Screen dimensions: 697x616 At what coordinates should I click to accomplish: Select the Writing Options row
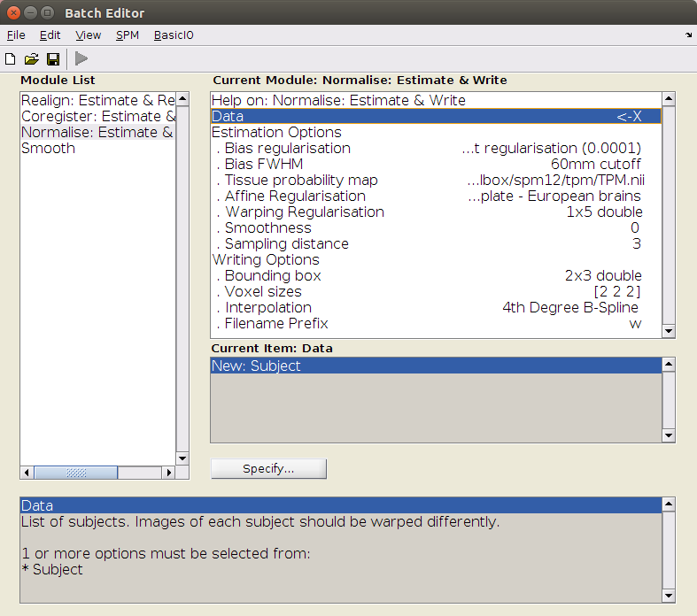pyautogui.click(x=436, y=260)
